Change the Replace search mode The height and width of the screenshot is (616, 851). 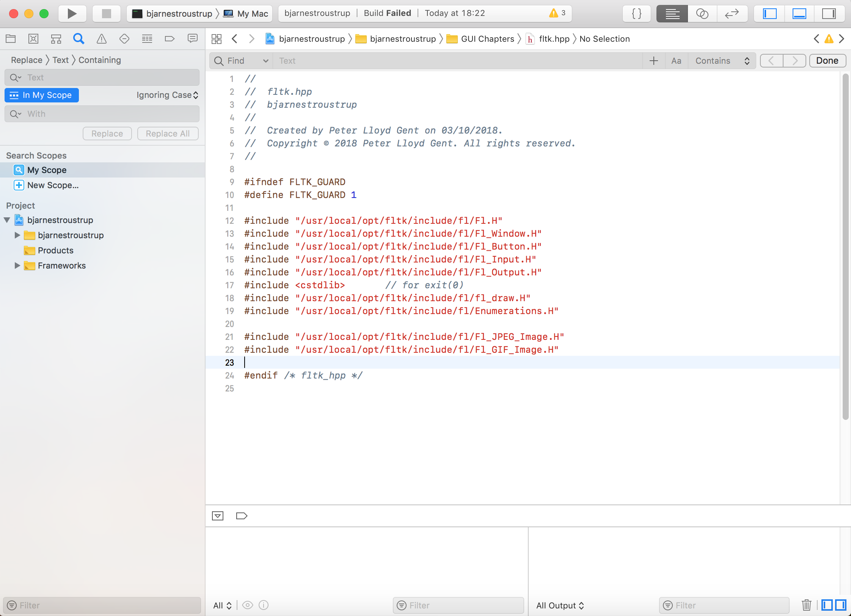tap(27, 60)
